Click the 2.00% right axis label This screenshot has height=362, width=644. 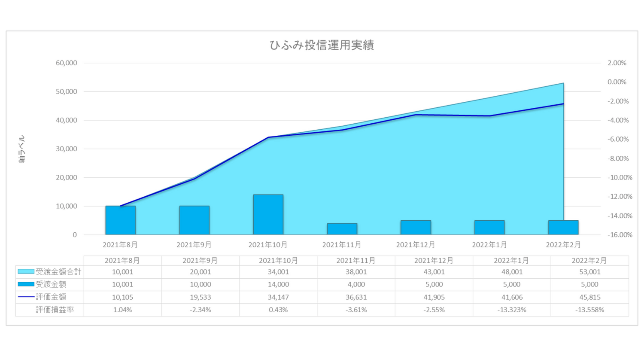617,63
